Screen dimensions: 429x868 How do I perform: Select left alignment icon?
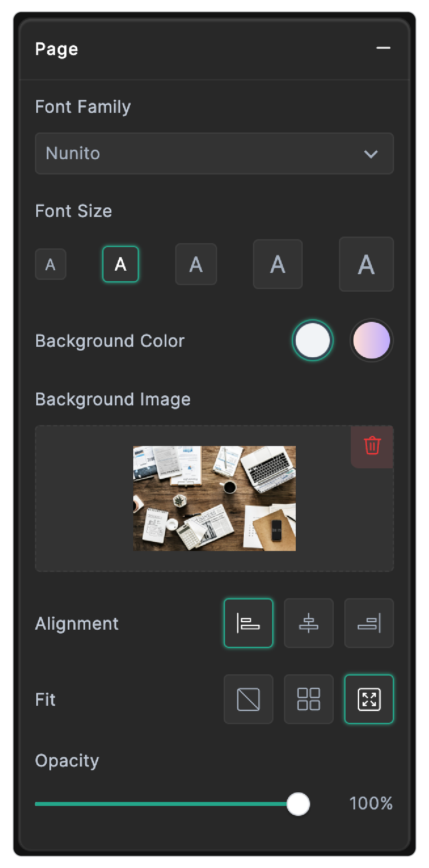click(x=248, y=623)
